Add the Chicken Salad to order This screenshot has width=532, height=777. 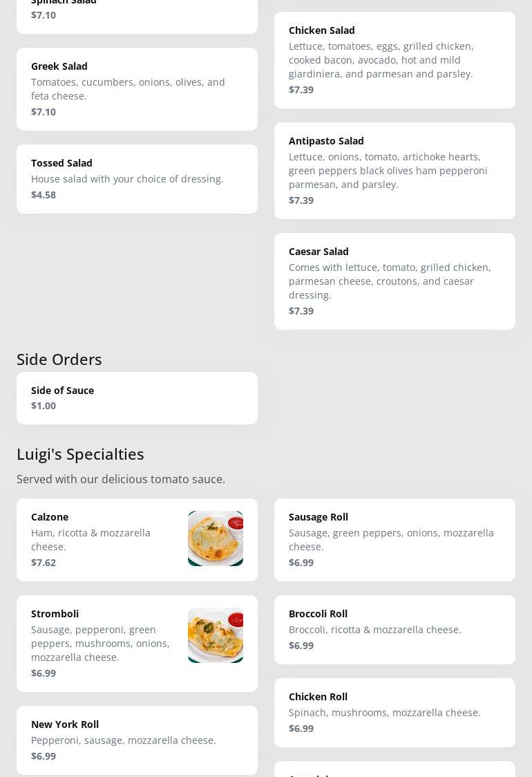tap(395, 60)
